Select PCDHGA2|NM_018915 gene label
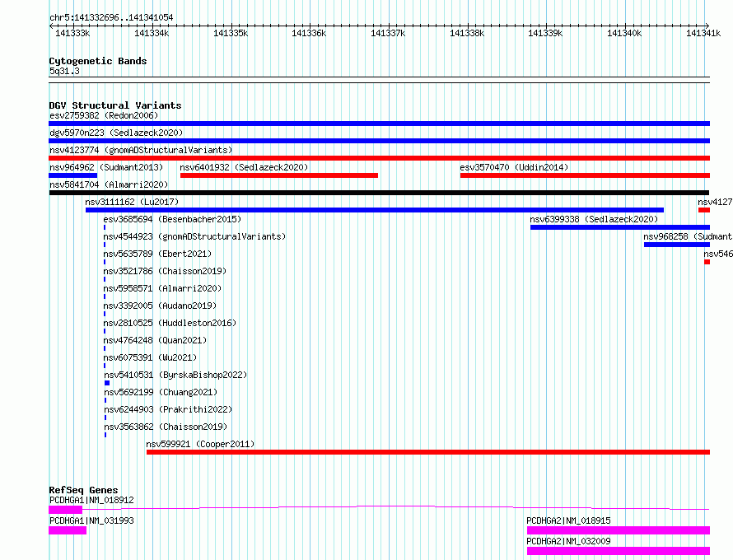733x560 pixels. point(568,520)
